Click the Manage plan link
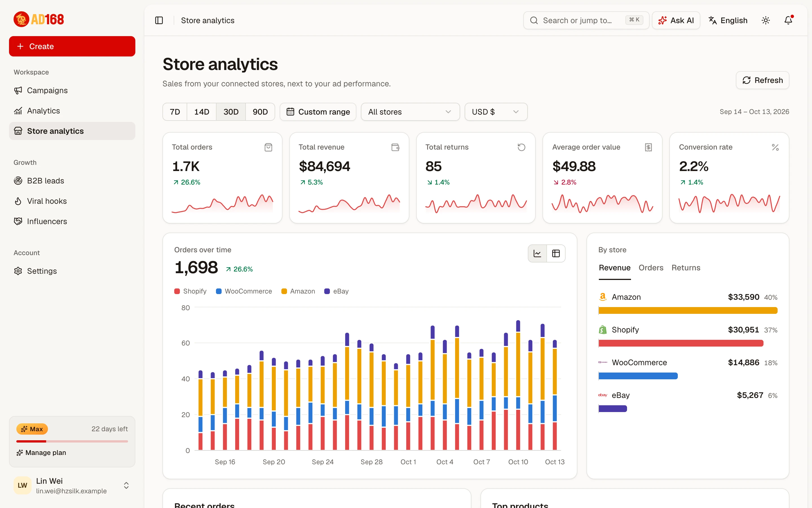The height and width of the screenshot is (508, 812). tap(41, 453)
